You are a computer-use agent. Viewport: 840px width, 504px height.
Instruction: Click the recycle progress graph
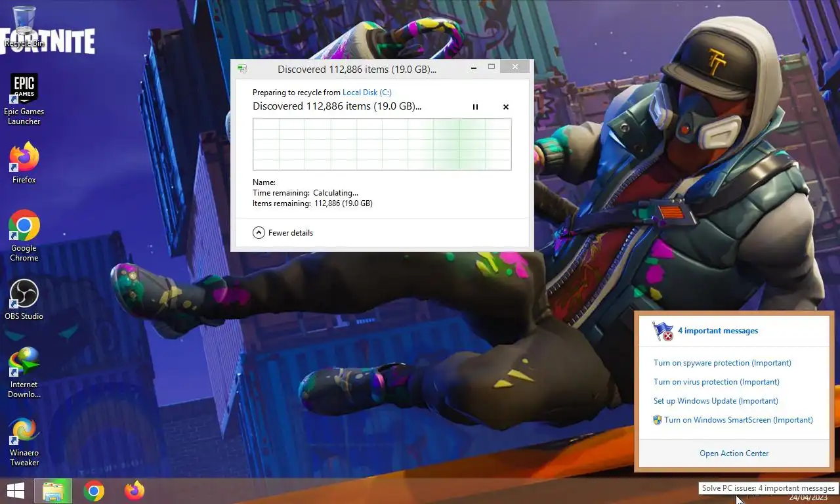(x=382, y=144)
